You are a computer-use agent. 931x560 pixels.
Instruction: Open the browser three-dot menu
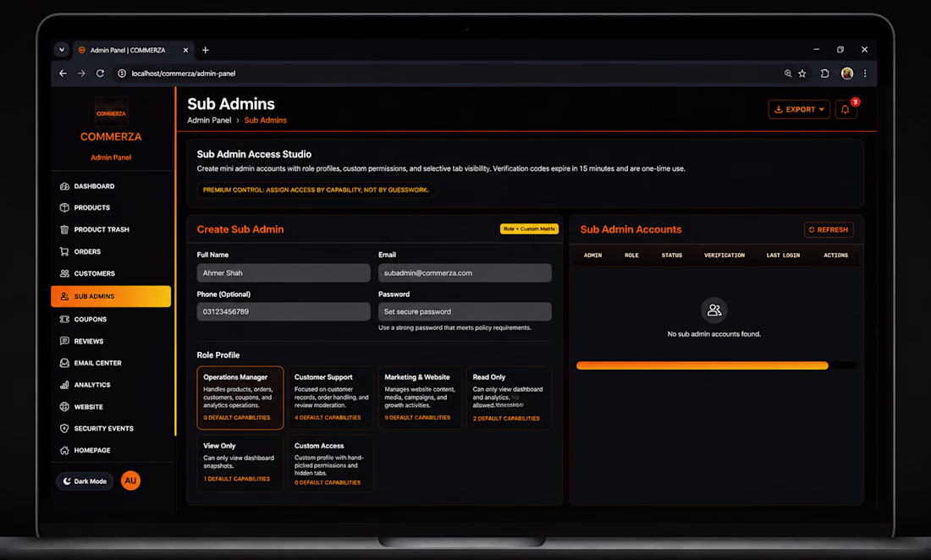865,74
